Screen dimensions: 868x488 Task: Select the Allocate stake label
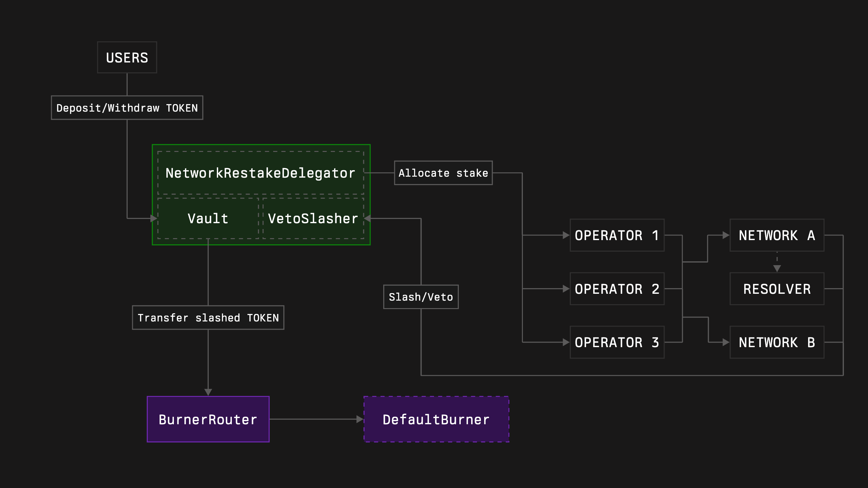443,173
